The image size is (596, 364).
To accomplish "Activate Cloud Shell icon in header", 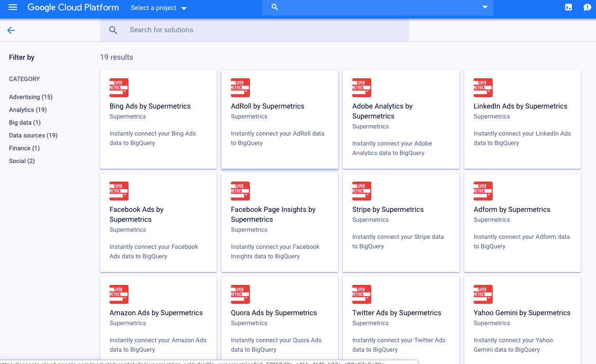I will click(x=568, y=8).
